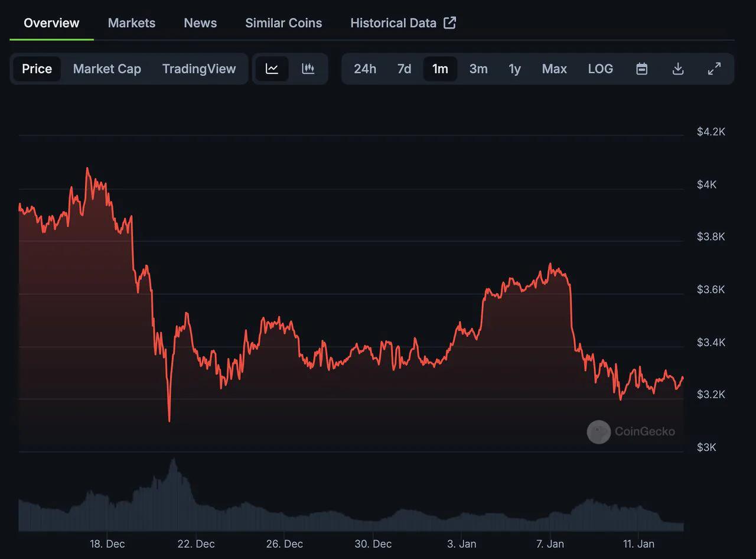
Task: Show the 1y time range
Action: point(514,69)
